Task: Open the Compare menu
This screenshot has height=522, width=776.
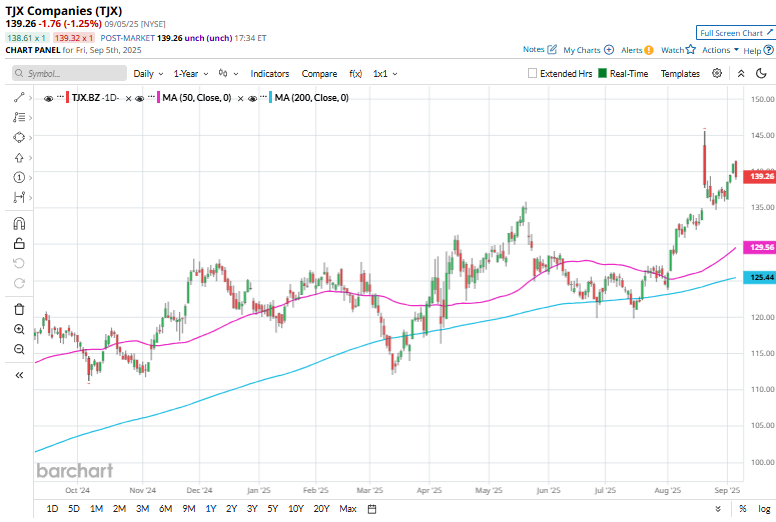Action: click(x=319, y=74)
